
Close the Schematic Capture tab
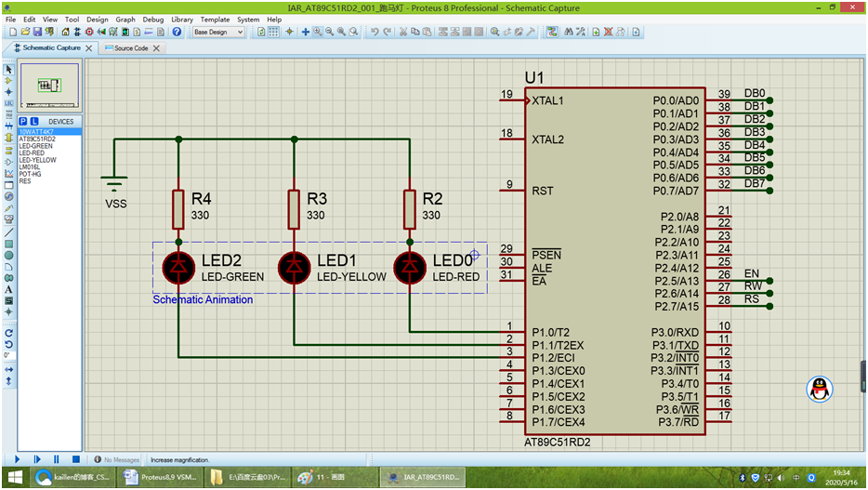pos(88,48)
